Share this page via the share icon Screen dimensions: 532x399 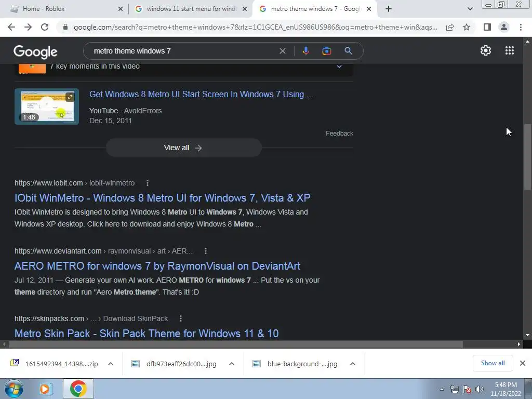click(450, 27)
